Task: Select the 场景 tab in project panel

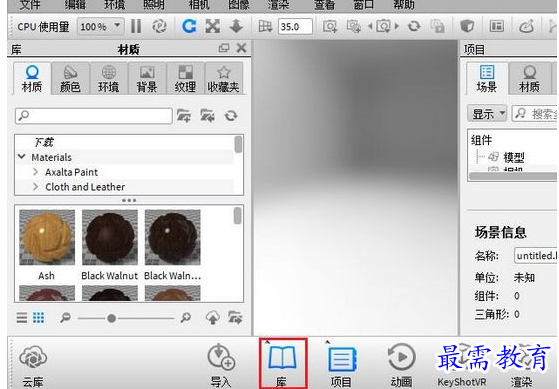Action: point(487,78)
